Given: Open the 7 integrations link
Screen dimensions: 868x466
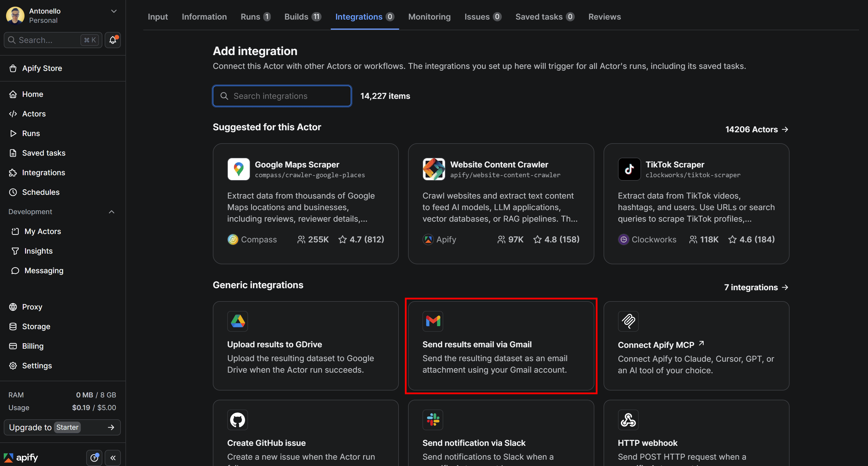Looking at the screenshot, I should coord(756,288).
